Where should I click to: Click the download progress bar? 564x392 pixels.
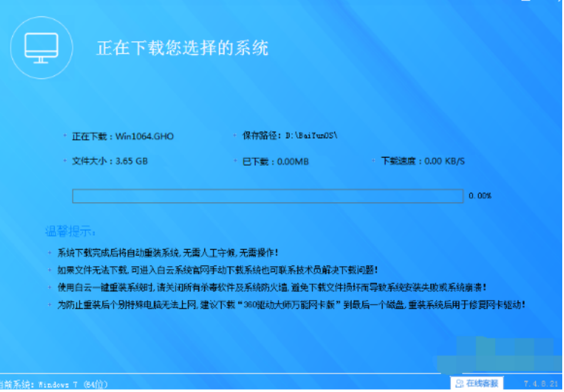click(267, 196)
